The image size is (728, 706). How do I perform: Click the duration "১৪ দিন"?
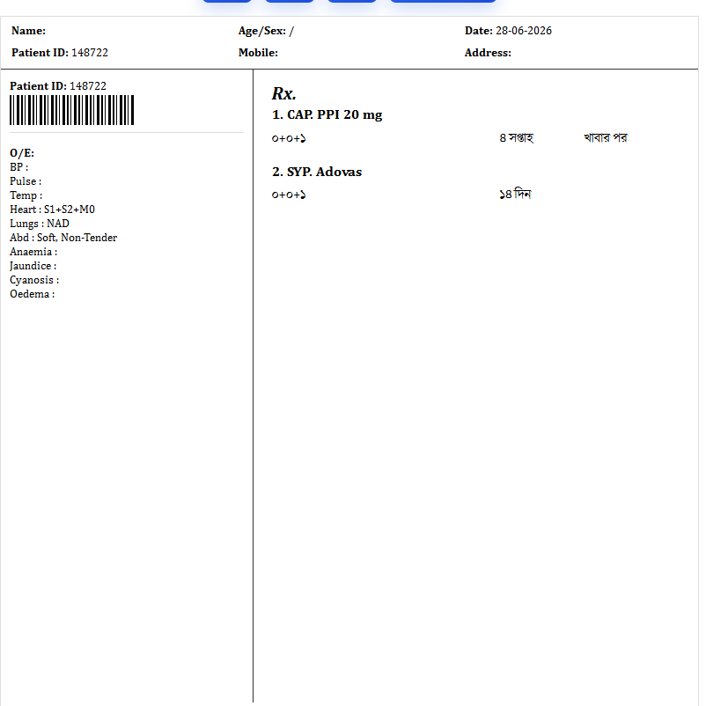(x=515, y=194)
